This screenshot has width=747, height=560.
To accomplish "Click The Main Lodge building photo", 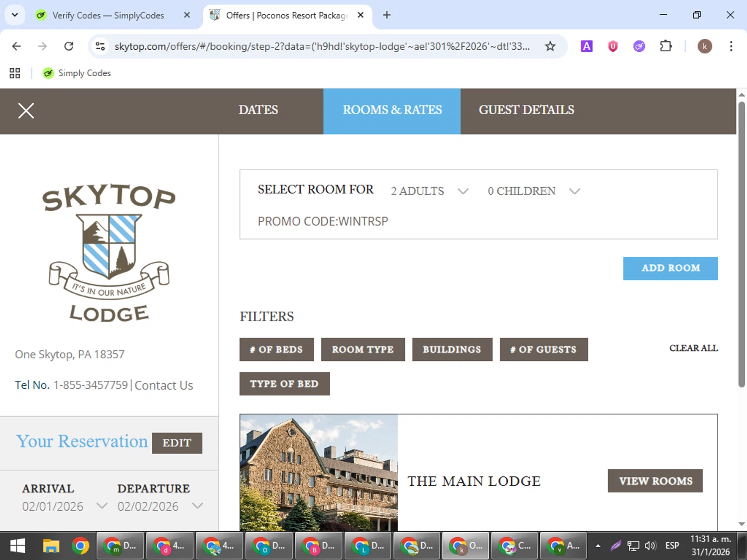I will point(319,472).
